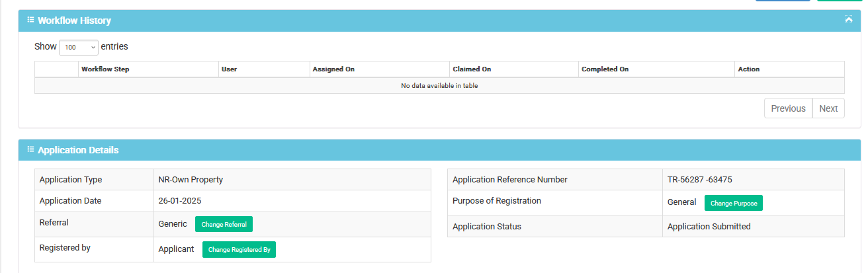
Task: Sort table by User column
Action: [x=264, y=69]
